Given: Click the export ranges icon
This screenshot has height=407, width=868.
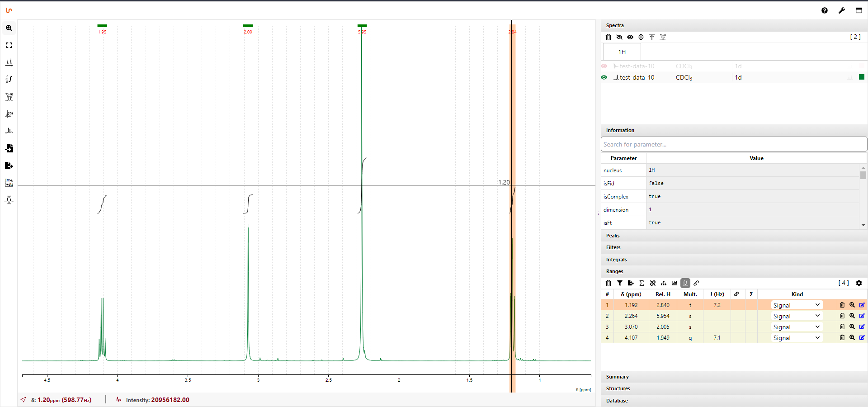Looking at the screenshot, I should (x=631, y=283).
